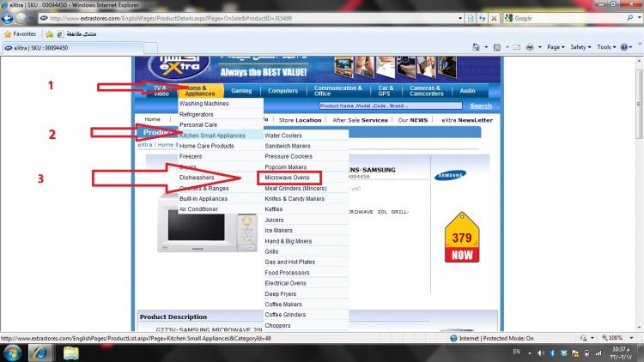Choose Kitchen Small Appliances in the menu

(212, 136)
